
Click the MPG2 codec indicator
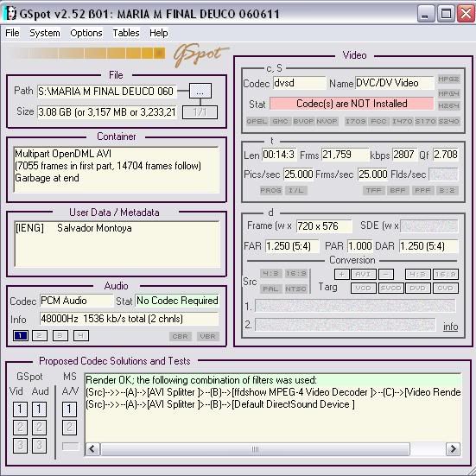click(x=448, y=79)
